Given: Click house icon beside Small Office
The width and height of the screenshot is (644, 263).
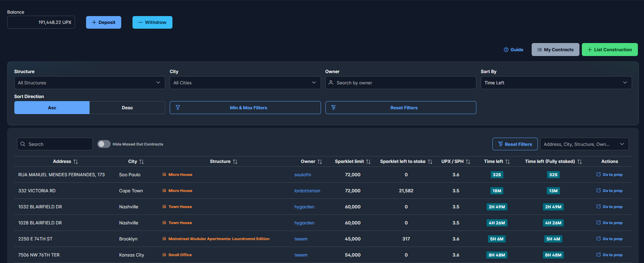Looking at the screenshot, I should coord(164,255).
